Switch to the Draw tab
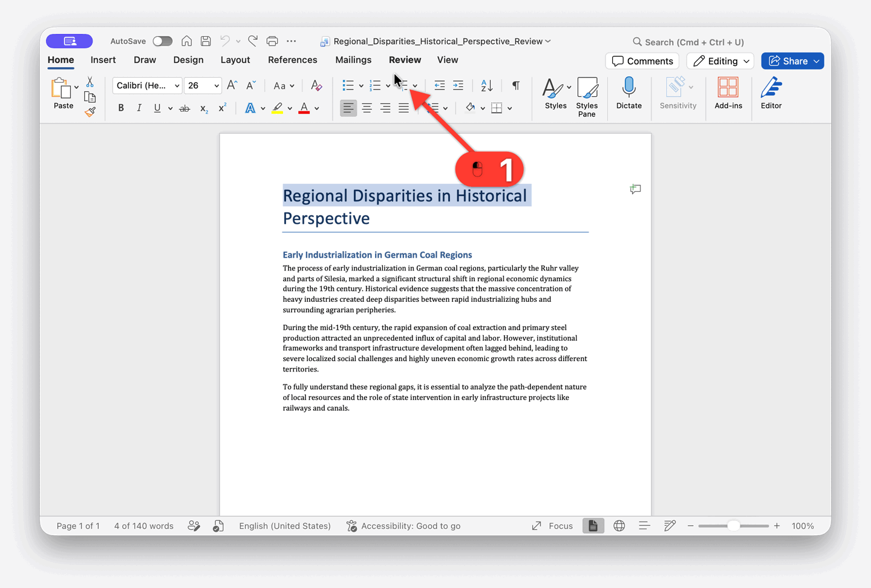 pyautogui.click(x=145, y=60)
